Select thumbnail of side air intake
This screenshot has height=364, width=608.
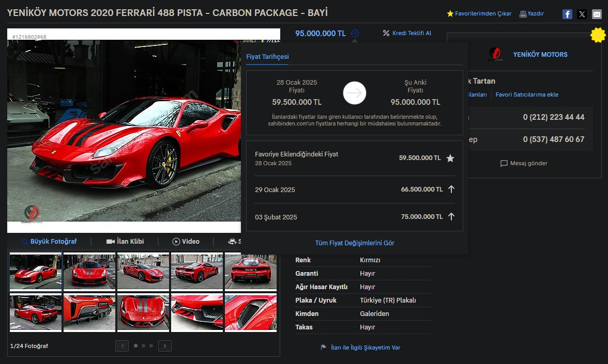pyautogui.click(x=250, y=312)
